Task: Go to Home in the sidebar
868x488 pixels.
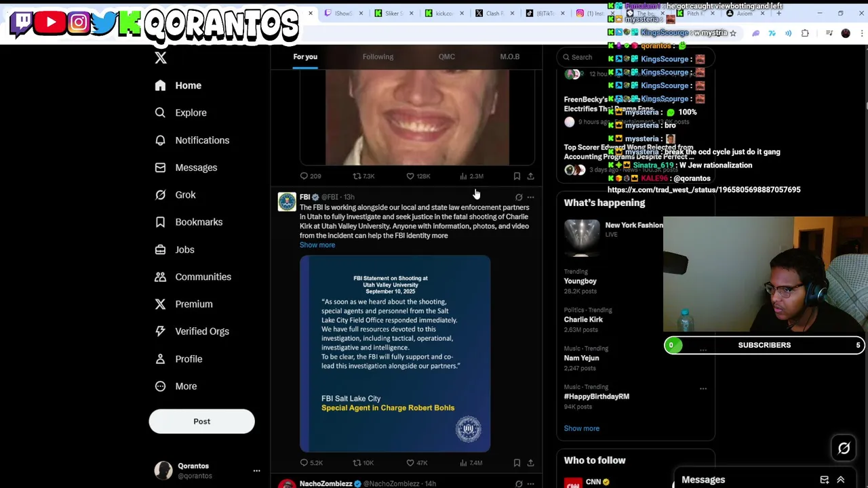Action: (x=178, y=85)
